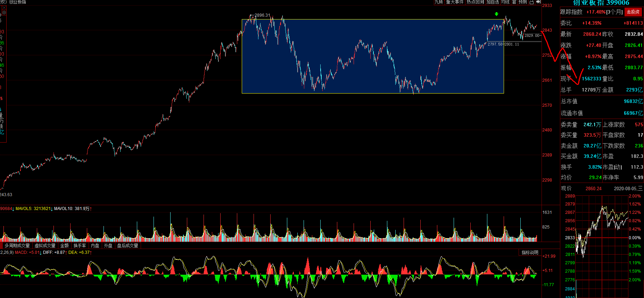Open the 预测 forecast tool

tap(523, 2)
